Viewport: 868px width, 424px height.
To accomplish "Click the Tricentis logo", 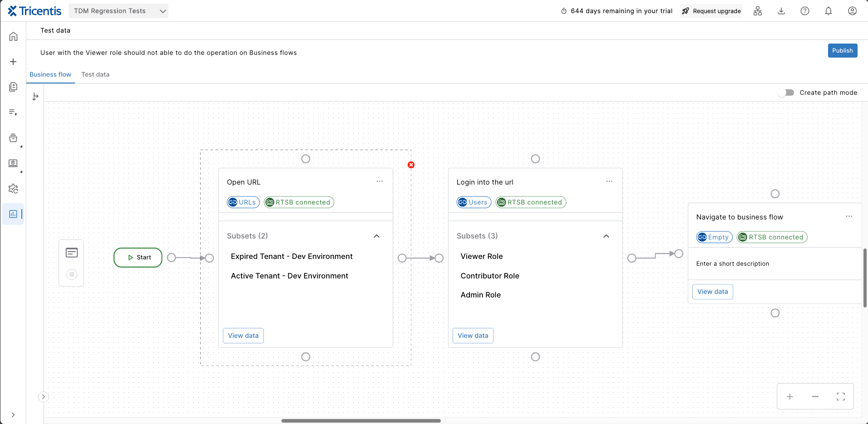I will (35, 11).
